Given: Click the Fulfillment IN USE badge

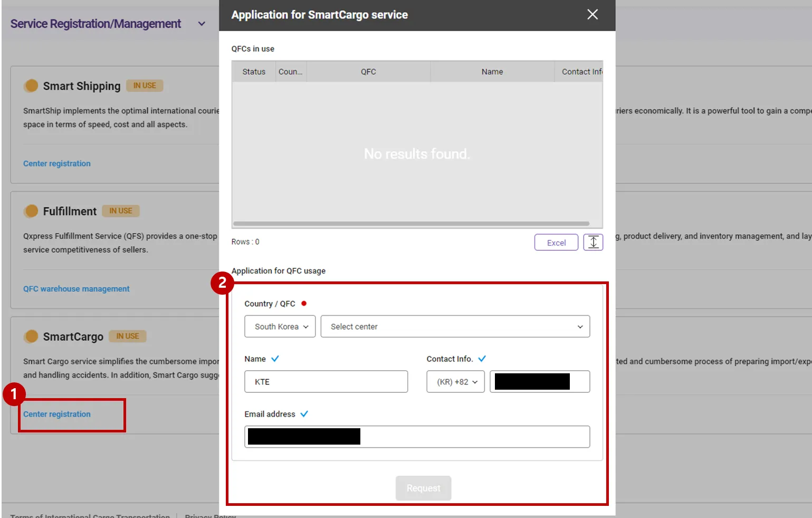Looking at the screenshot, I should point(121,211).
